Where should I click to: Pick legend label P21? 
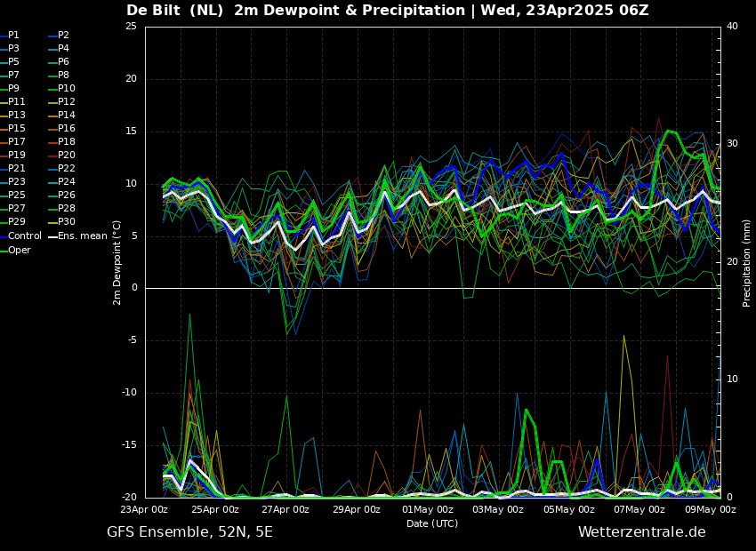[13, 169]
